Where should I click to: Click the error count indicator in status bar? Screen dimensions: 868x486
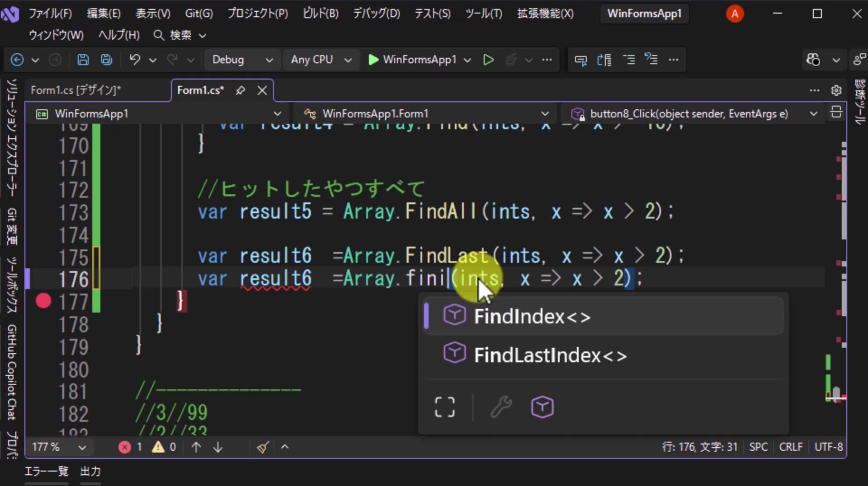click(130, 447)
